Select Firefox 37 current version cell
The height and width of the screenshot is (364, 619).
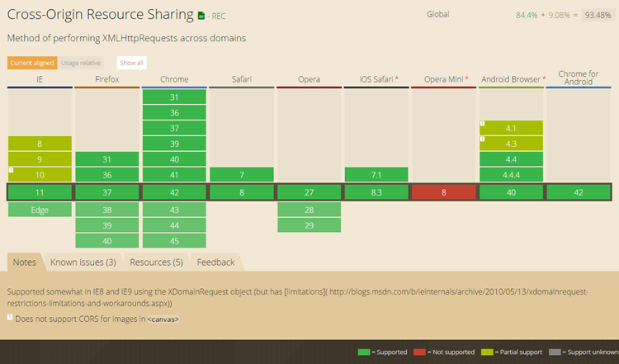click(107, 192)
